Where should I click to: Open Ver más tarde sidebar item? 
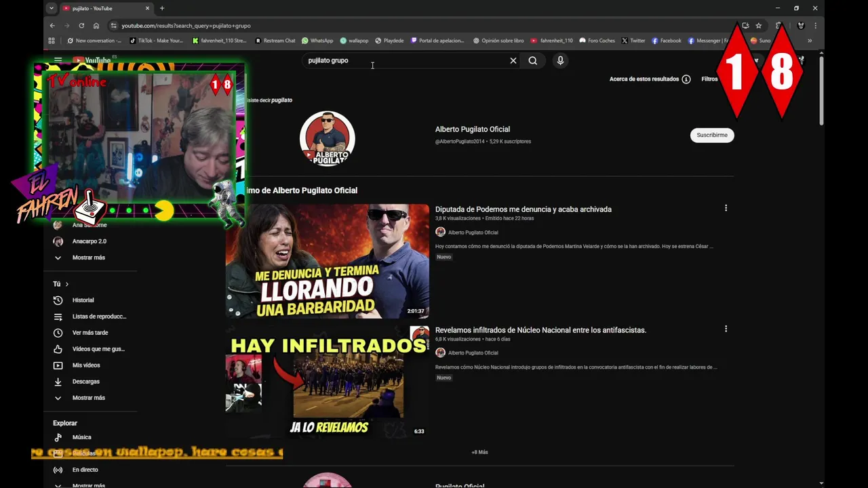[x=82, y=333]
